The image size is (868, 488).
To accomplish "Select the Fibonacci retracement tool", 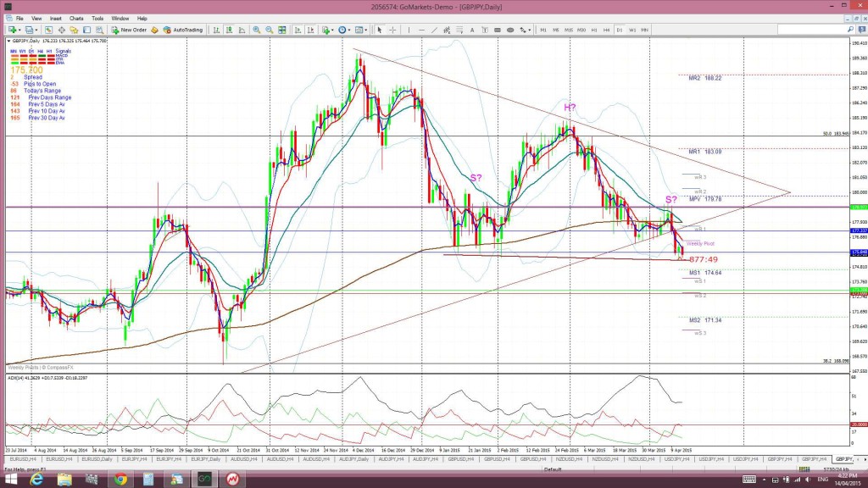I will (459, 30).
